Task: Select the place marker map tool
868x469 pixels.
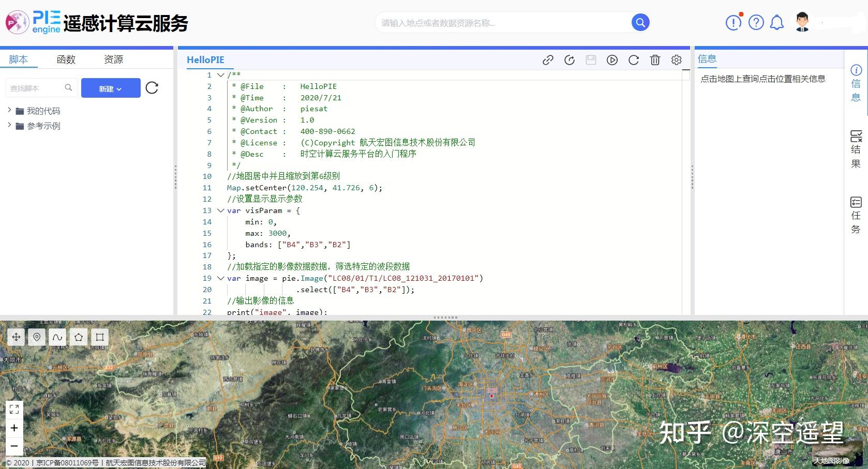Action: [x=37, y=337]
